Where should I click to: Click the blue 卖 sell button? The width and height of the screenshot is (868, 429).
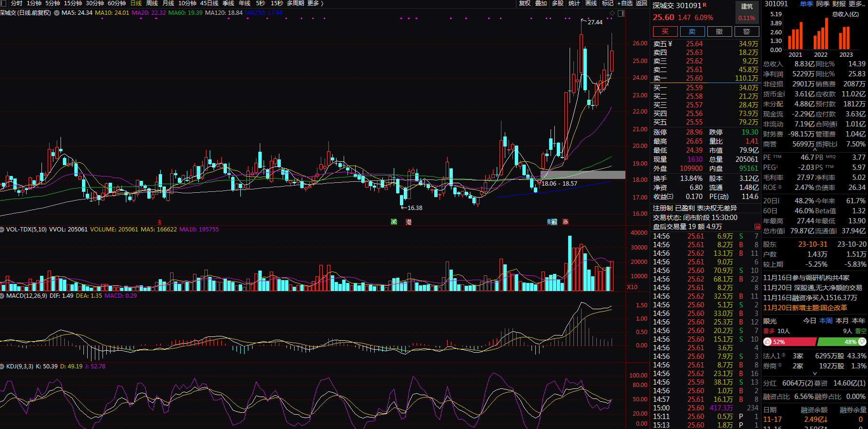[x=692, y=31]
